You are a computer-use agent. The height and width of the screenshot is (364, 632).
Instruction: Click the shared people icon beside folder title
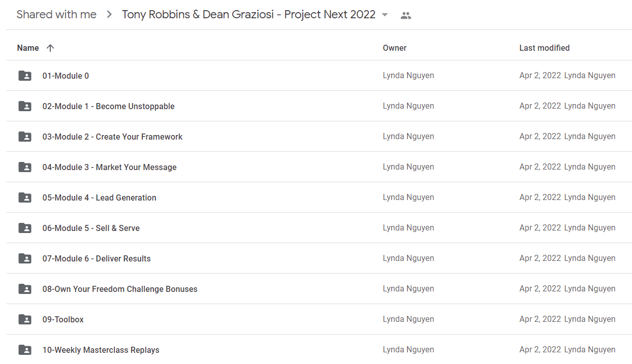(x=405, y=15)
